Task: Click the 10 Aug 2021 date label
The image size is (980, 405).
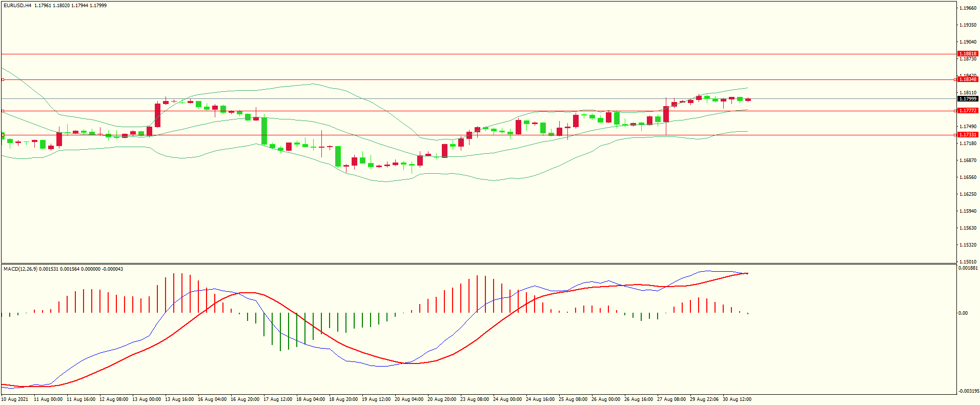Action: click(15, 399)
